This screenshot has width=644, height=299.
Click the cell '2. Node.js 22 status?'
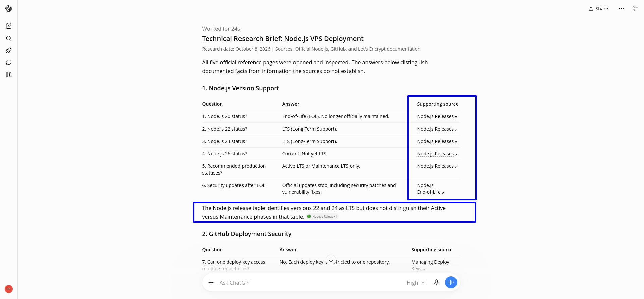point(224,129)
